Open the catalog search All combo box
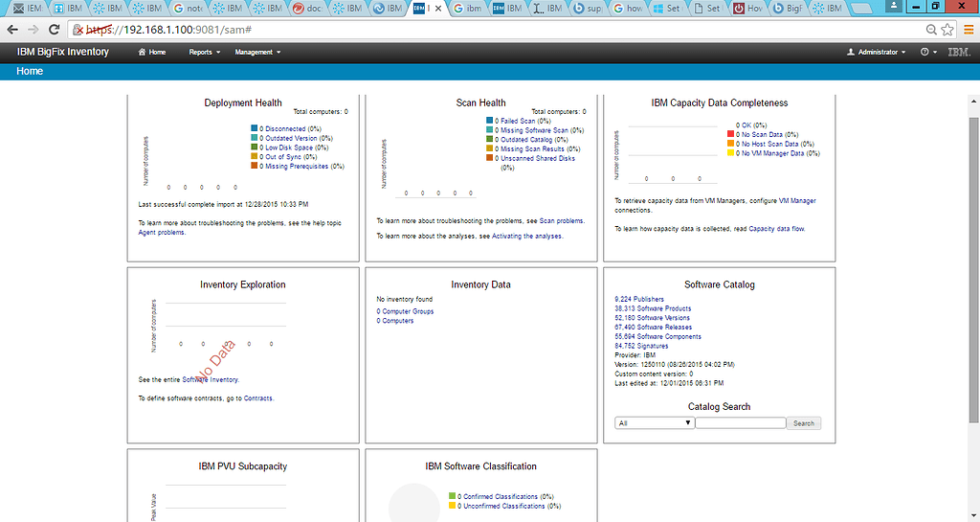 coord(655,423)
